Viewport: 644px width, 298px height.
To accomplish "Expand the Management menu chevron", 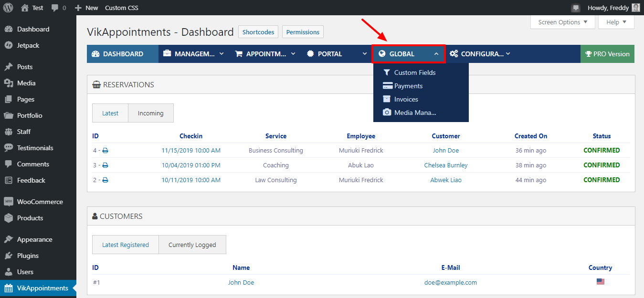I will (x=222, y=54).
